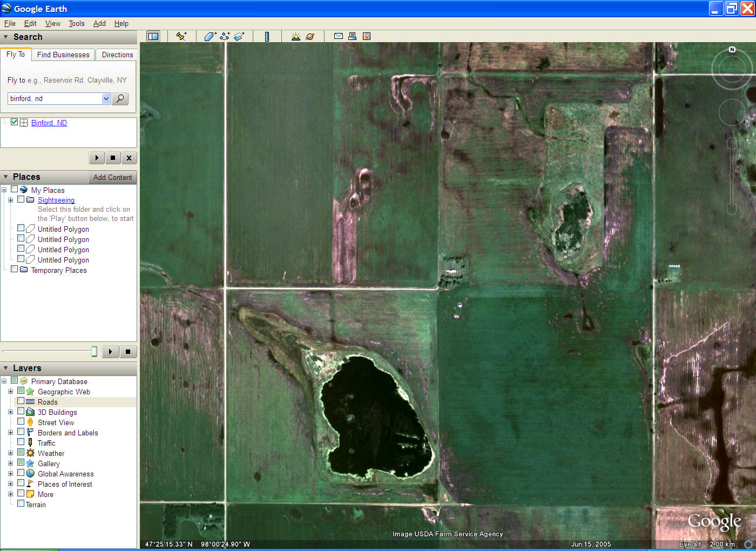Enable the Street View layer checkbox

point(21,421)
